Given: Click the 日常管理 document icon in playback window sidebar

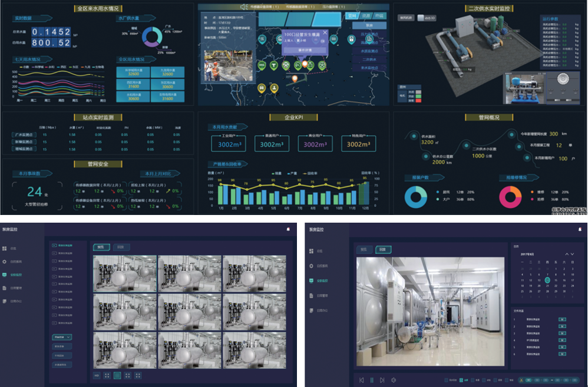Looking at the screenshot, I should 311,296.
